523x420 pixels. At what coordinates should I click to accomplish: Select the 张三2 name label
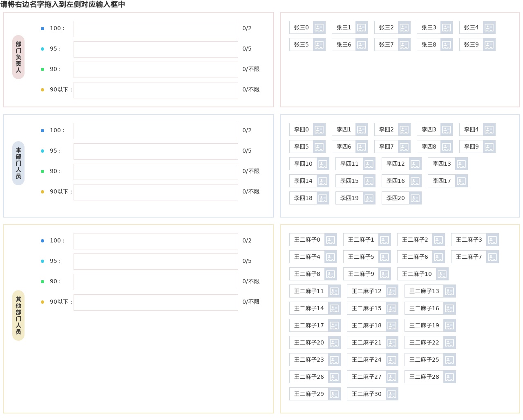pos(386,28)
